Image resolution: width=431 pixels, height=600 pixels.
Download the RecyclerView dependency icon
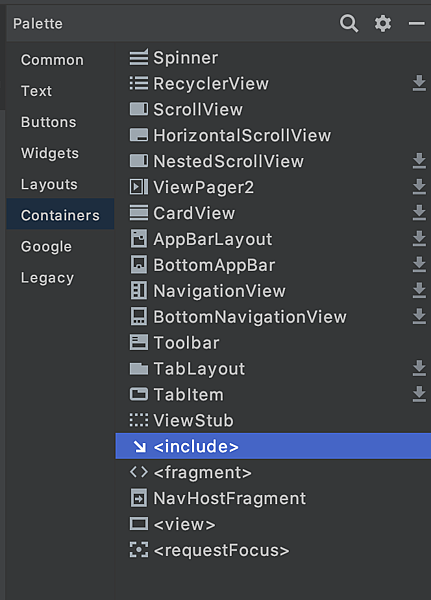(x=419, y=83)
